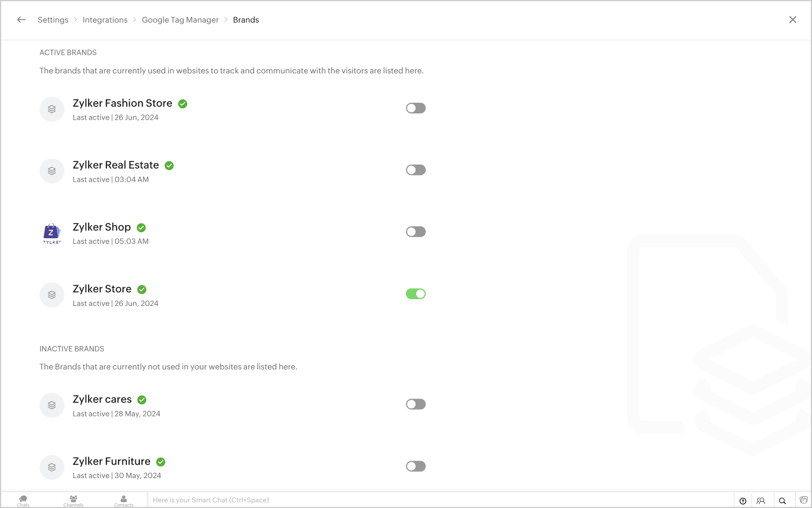The width and height of the screenshot is (812, 508).
Task: Select the Zylker Real Estate name
Action: pos(116,165)
